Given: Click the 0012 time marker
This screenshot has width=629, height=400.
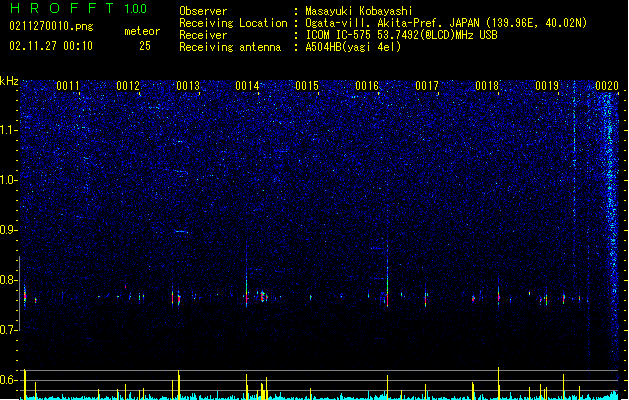Looking at the screenshot, I should [128, 86].
